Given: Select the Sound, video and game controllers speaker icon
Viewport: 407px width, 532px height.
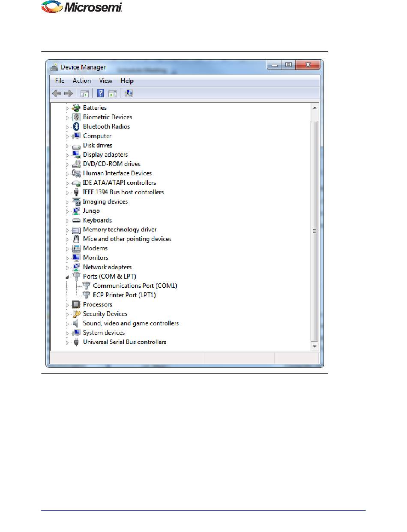Looking at the screenshot, I should coord(76,323).
